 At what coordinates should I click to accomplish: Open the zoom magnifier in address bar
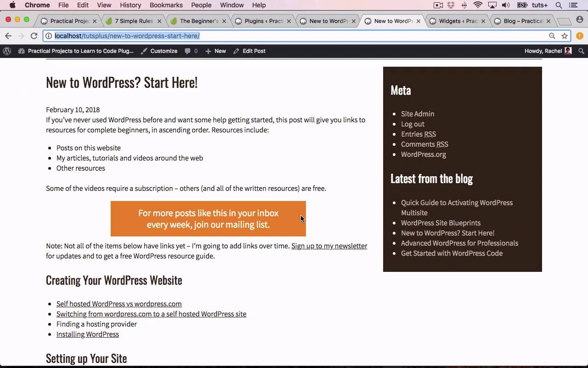pyautogui.click(x=552, y=36)
